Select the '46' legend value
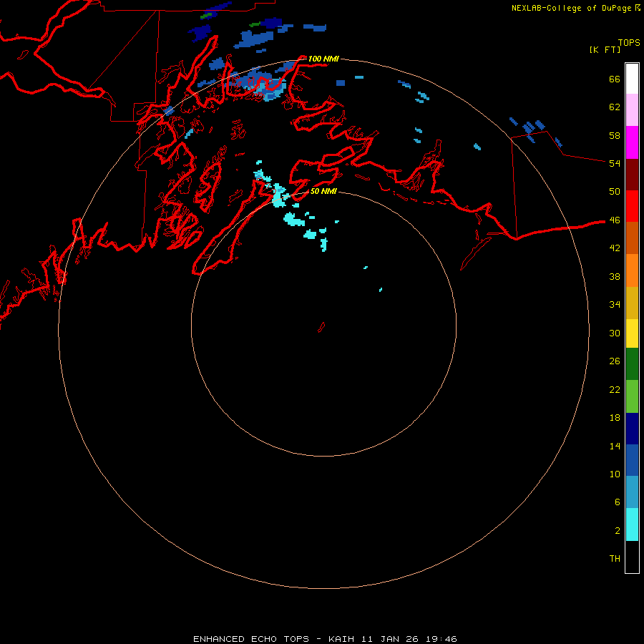Image resolution: width=644 pixels, height=644 pixels. [x=615, y=220]
